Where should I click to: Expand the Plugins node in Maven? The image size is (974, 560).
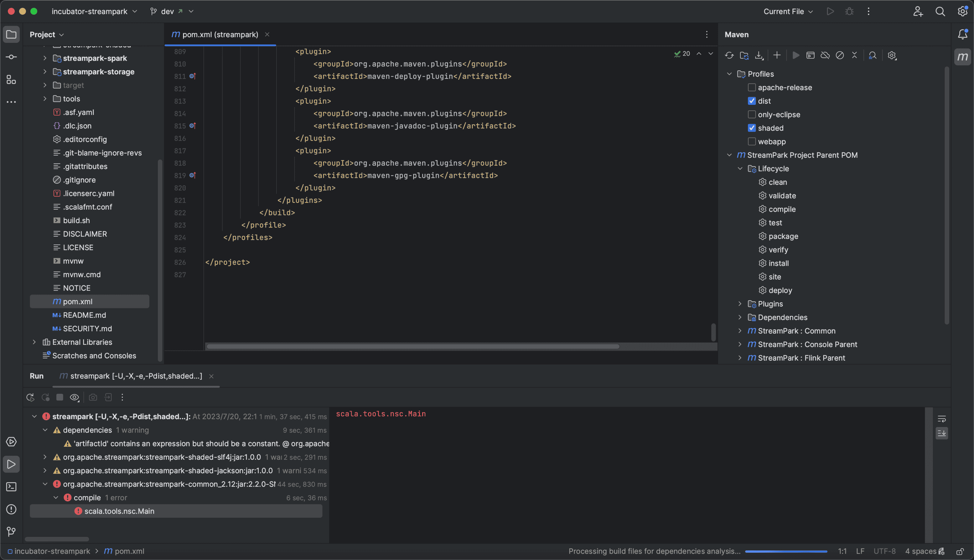click(740, 304)
